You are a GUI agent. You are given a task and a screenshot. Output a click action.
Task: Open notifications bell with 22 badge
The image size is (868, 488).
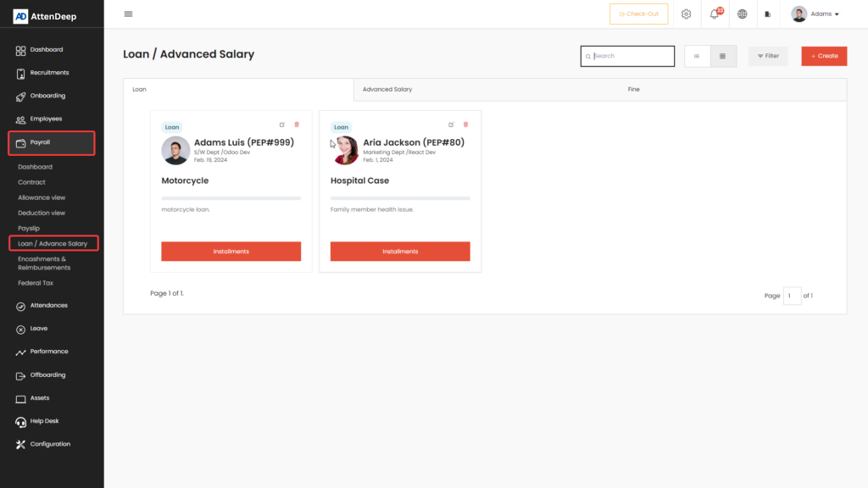click(715, 14)
